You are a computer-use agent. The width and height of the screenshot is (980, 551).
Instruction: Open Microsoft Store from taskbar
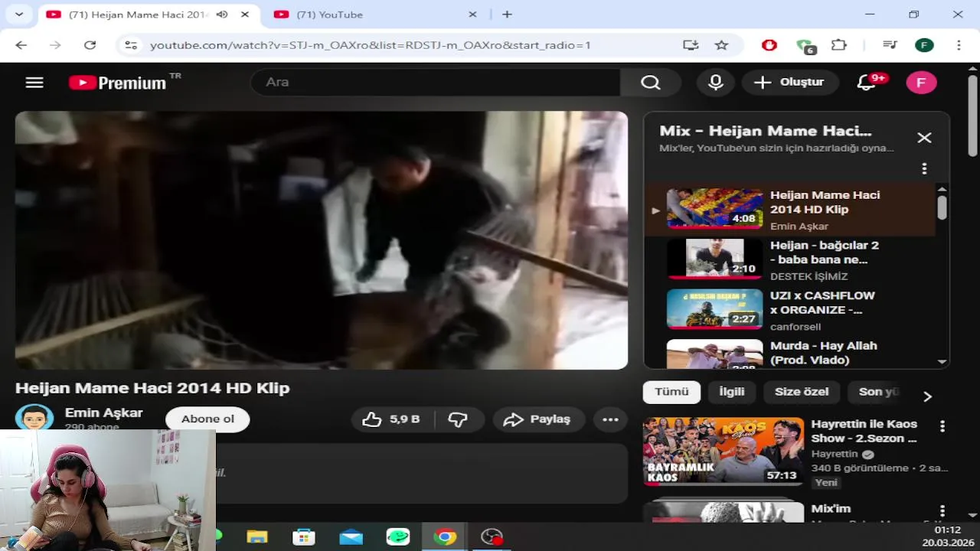[x=304, y=537]
